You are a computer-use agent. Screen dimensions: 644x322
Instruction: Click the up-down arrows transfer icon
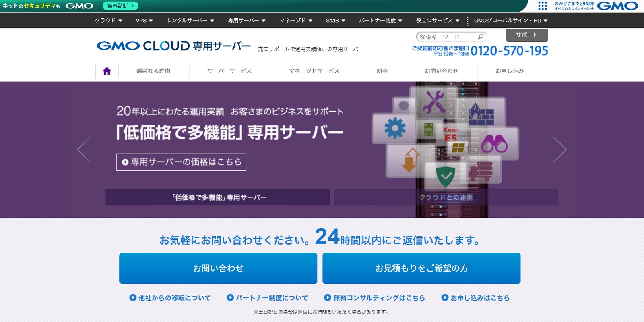tap(410, 160)
